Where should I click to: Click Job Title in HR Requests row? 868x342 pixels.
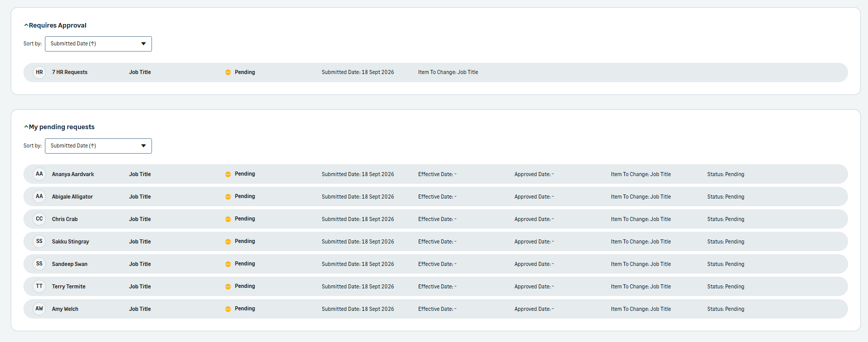(140, 72)
